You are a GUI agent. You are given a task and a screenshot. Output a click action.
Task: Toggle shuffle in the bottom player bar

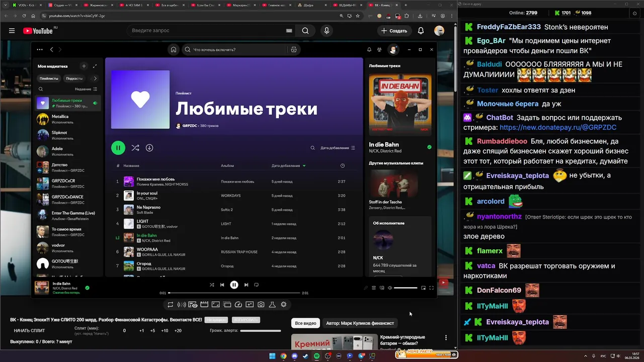pos(212,285)
